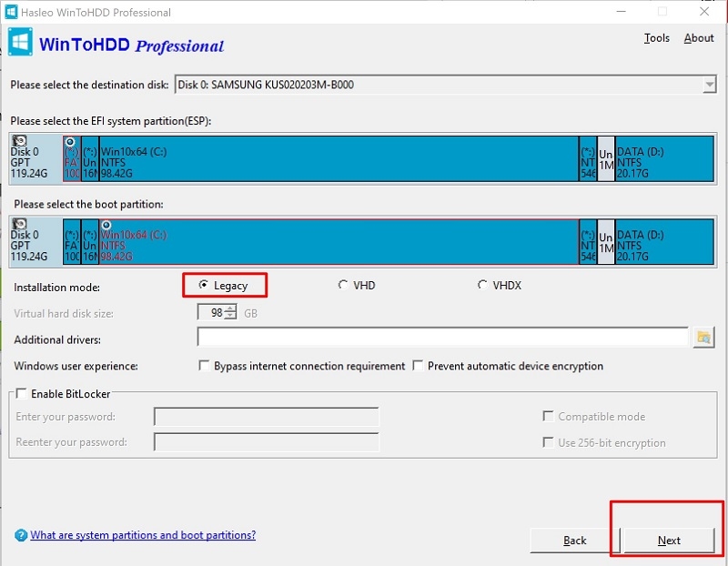Close the WinToHDD window
Viewport: 728px width, 566px height.
(704, 11)
